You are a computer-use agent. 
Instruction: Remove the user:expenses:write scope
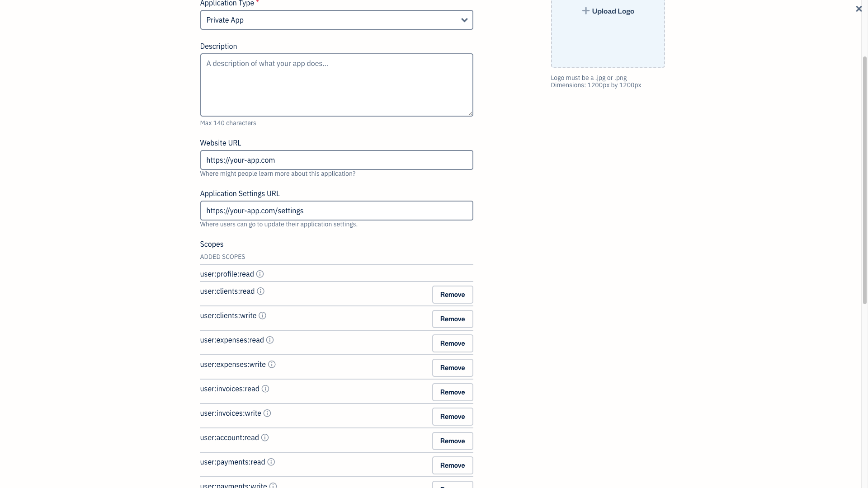[453, 368]
